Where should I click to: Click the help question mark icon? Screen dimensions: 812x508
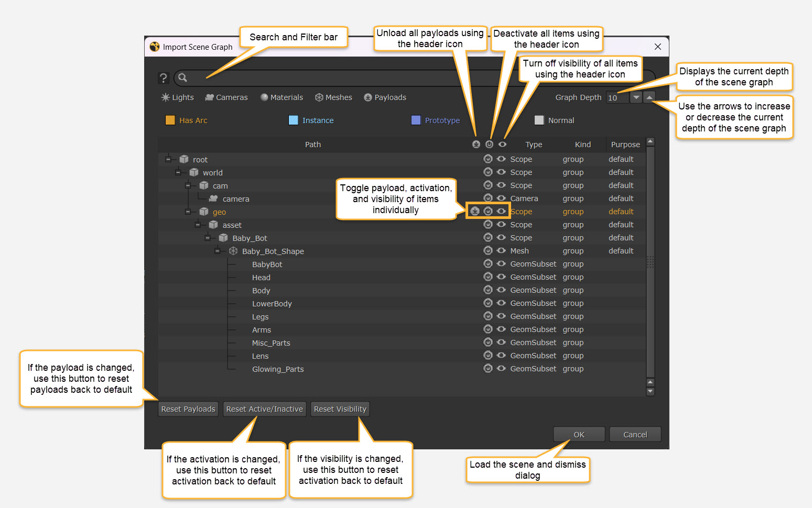(x=164, y=78)
